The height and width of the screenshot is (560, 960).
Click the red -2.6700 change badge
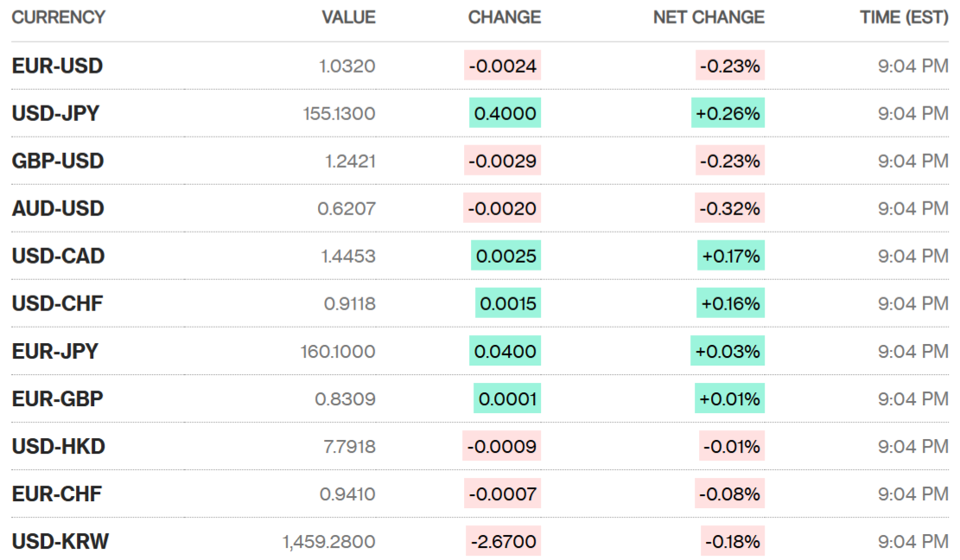[x=503, y=542]
